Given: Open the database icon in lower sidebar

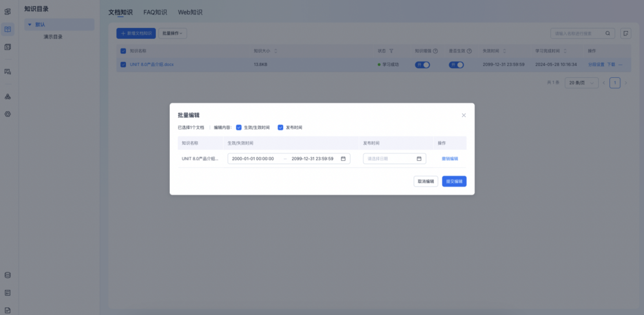Looking at the screenshot, I should (x=8, y=275).
